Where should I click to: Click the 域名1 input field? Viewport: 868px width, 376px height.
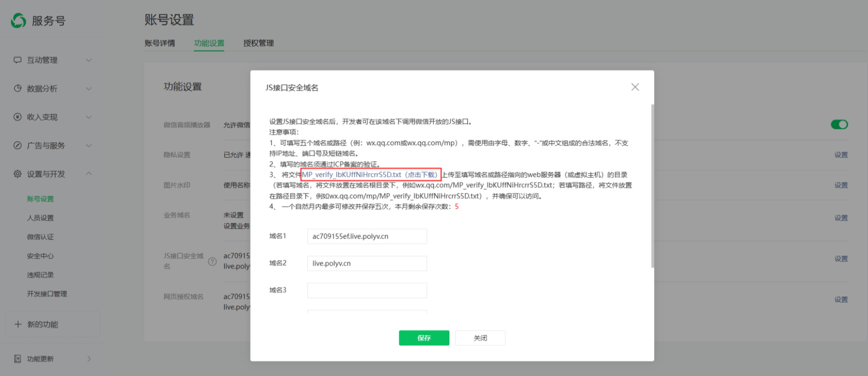coord(367,236)
